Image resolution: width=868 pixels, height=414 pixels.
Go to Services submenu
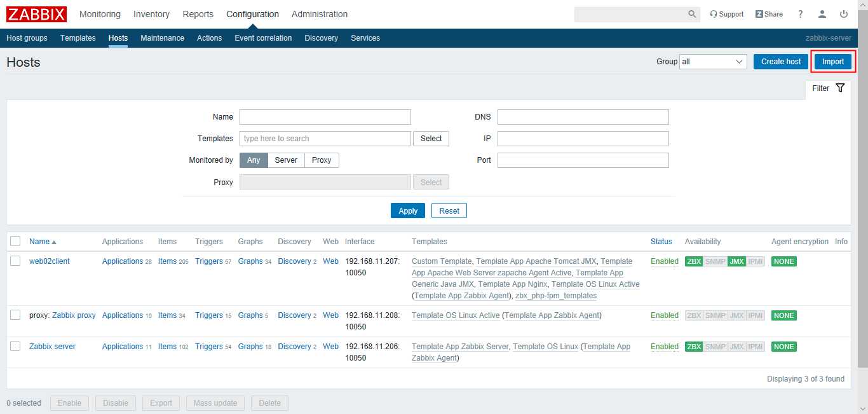(365, 38)
